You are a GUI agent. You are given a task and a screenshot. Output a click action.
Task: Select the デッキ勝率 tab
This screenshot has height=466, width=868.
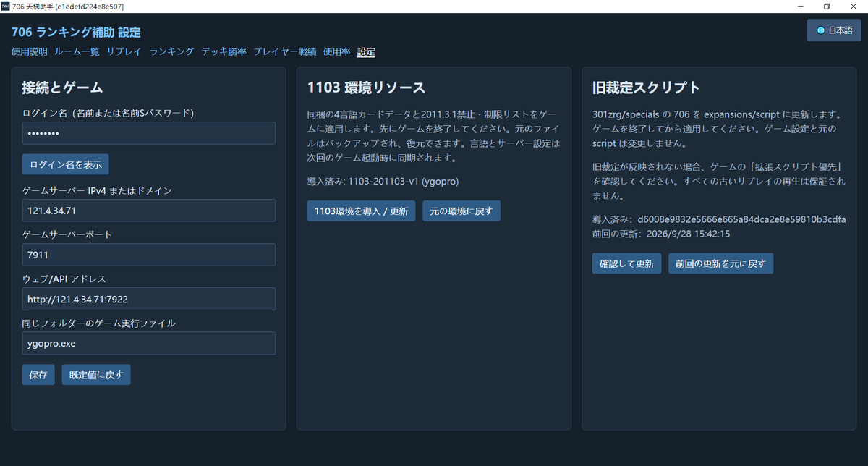coord(224,52)
